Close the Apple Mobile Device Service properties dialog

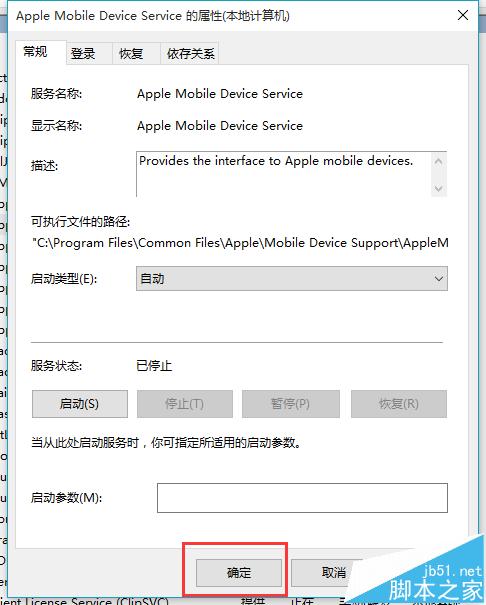click(462, 15)
